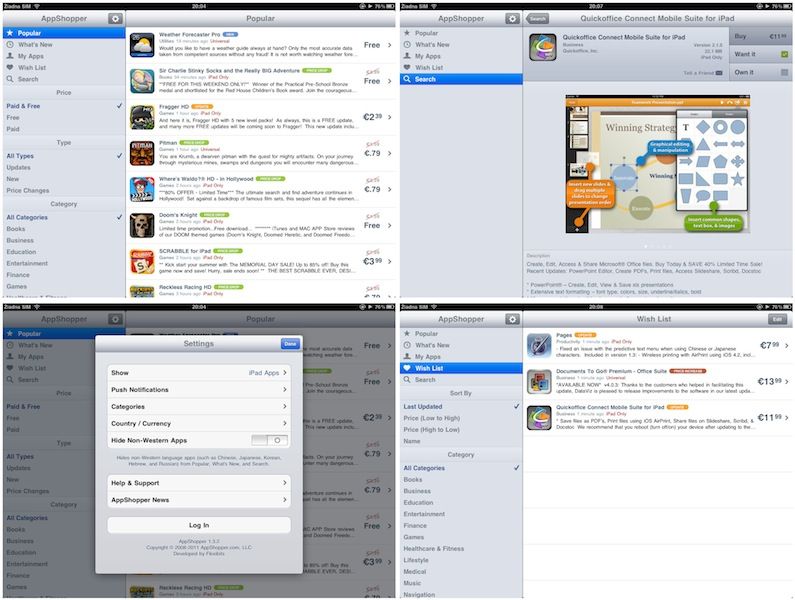This screenshot has width=795, height=600.
Task: Click the clock icon beside What's New on Quickoffice screen
Action: 407,45
